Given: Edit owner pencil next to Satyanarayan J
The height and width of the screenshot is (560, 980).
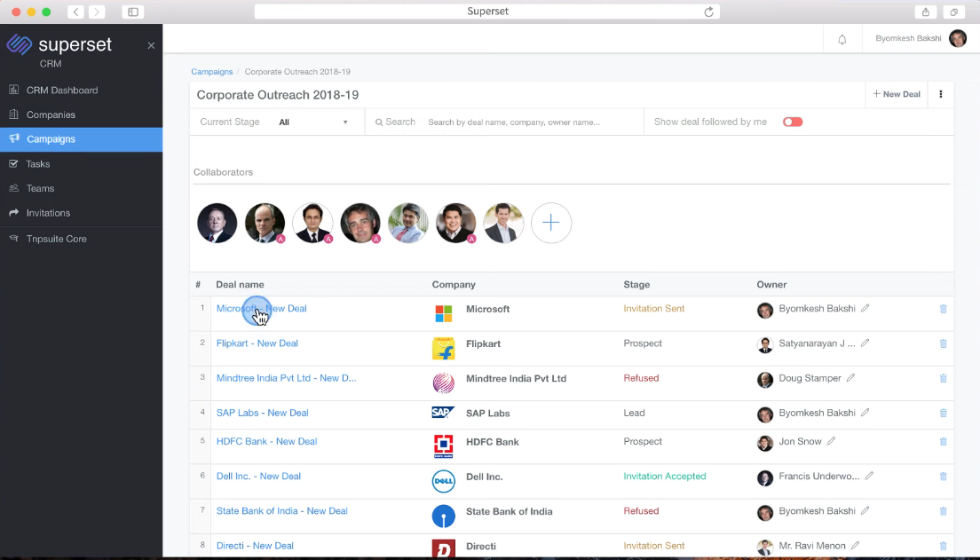Looking at the screenshot, I should coord(865,343).
